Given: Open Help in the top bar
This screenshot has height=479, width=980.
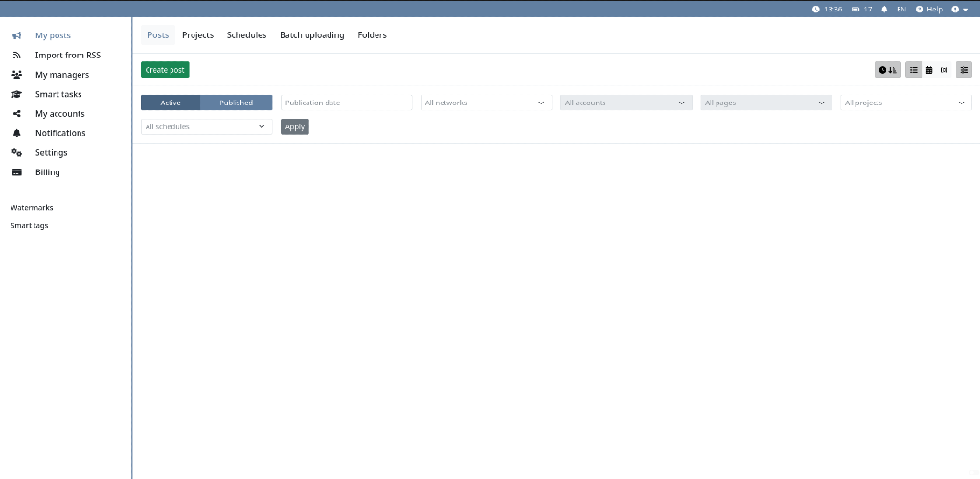Looking at the screenshot, I should [x=929, y=10].
